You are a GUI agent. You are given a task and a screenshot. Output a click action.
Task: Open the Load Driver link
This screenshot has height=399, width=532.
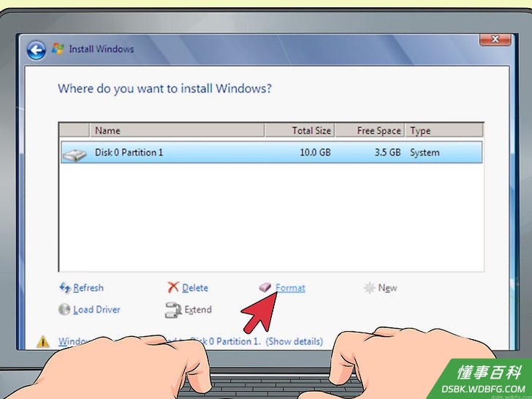96,309
